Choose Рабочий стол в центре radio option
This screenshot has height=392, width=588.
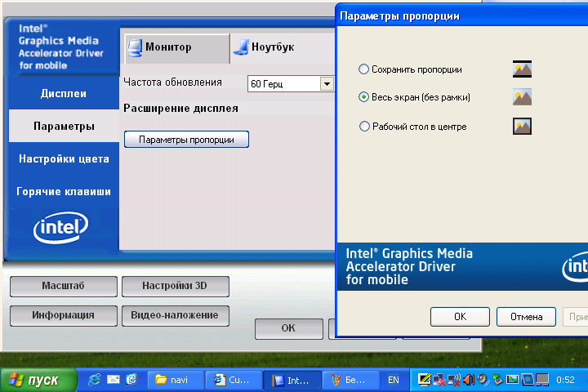pos(364,127)
